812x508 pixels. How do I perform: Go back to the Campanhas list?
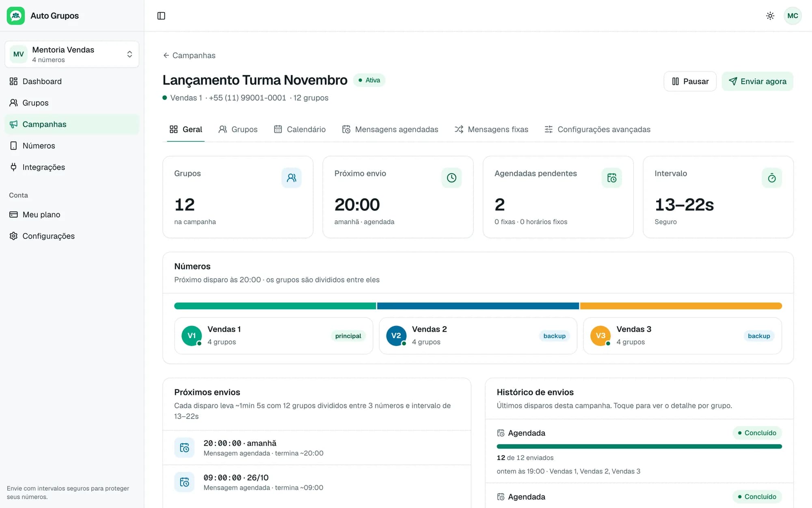[189, 55]
